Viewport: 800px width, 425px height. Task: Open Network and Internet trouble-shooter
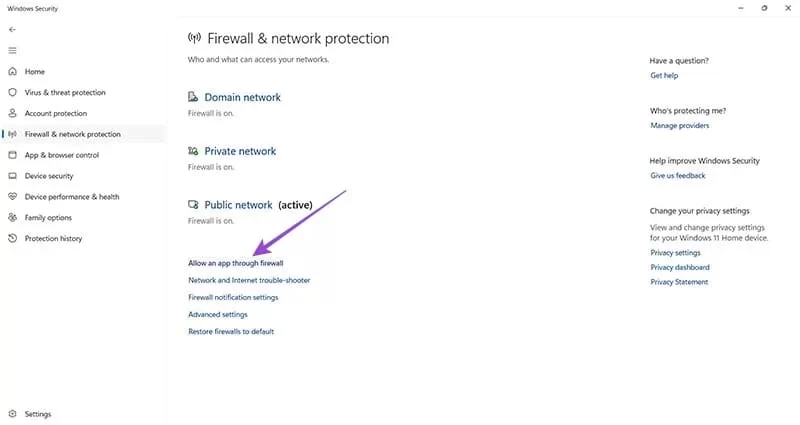click(x=249, y=280)
